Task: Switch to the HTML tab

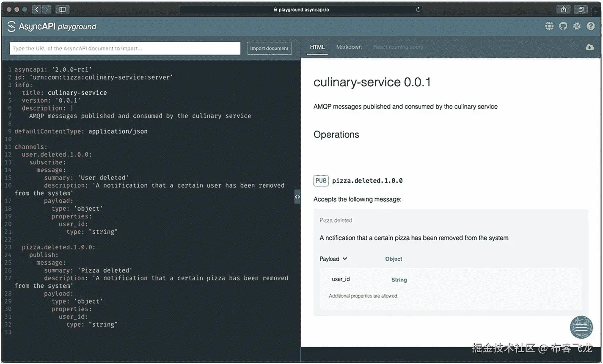Action: pyautogui.click(x=317, y=47)
